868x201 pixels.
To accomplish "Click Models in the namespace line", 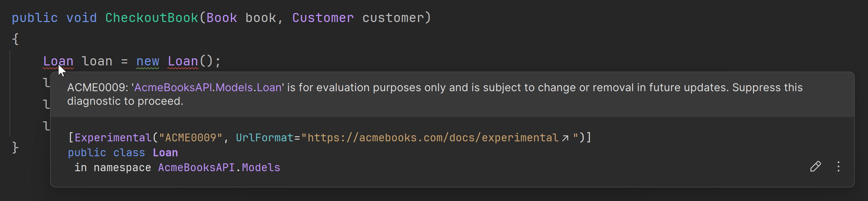I will pyautogui.click(x=261, y=168).
